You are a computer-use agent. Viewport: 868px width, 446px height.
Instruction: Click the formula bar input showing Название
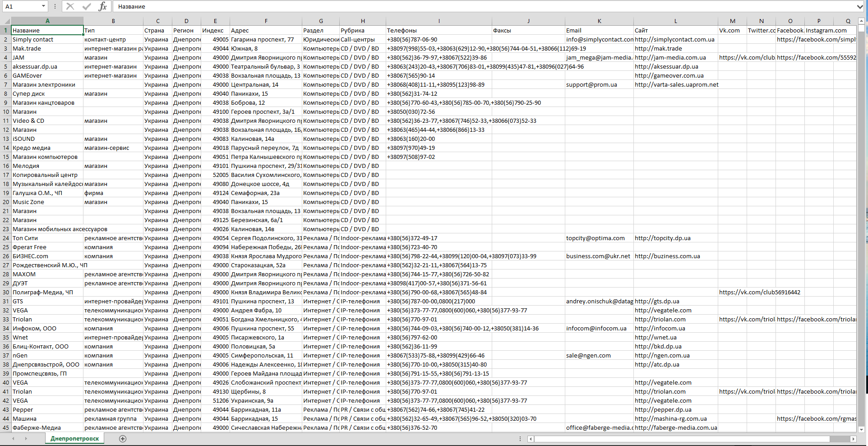click(484, 6)
